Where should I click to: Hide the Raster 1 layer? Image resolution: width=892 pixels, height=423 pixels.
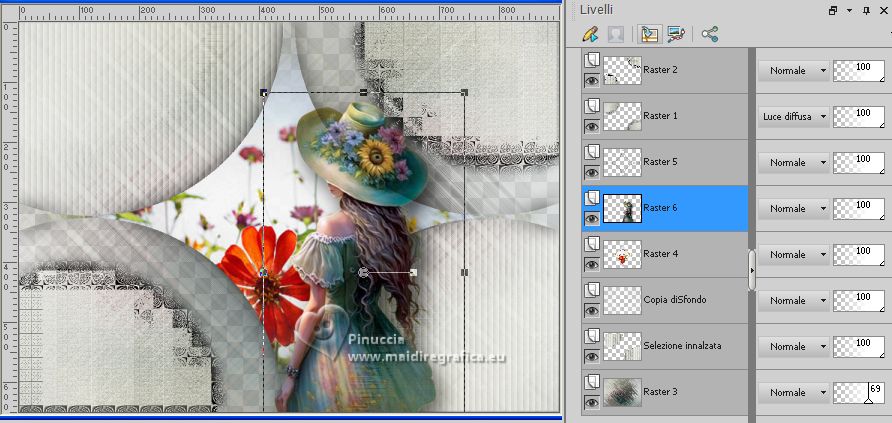click(592, 127)
